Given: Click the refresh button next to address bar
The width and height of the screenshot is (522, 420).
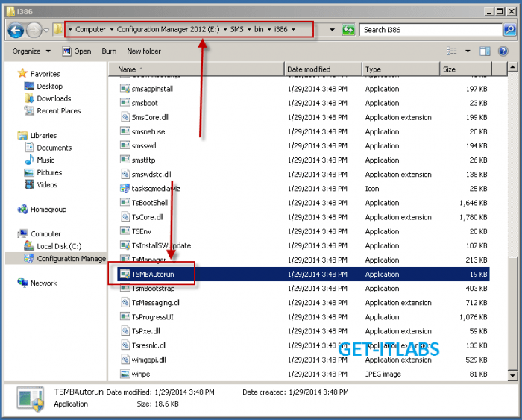Looking at the screenshot, I should [x=348, y=30].
